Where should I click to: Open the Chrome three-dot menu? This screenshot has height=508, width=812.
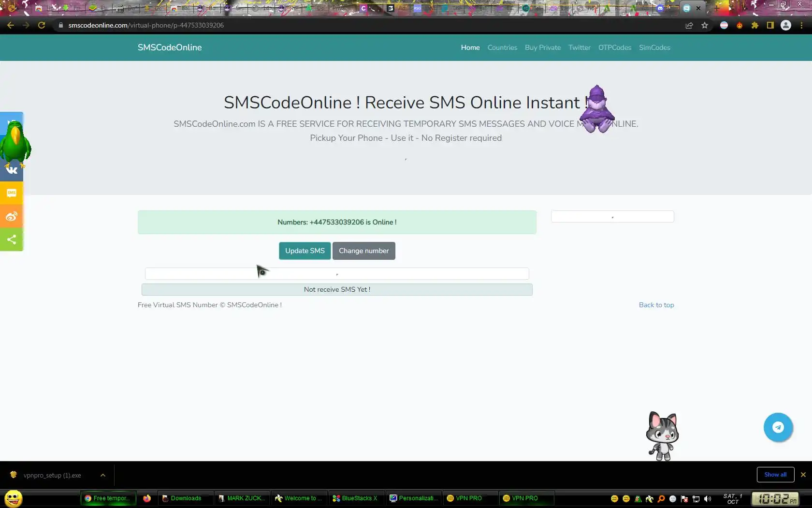click(801, 25)
